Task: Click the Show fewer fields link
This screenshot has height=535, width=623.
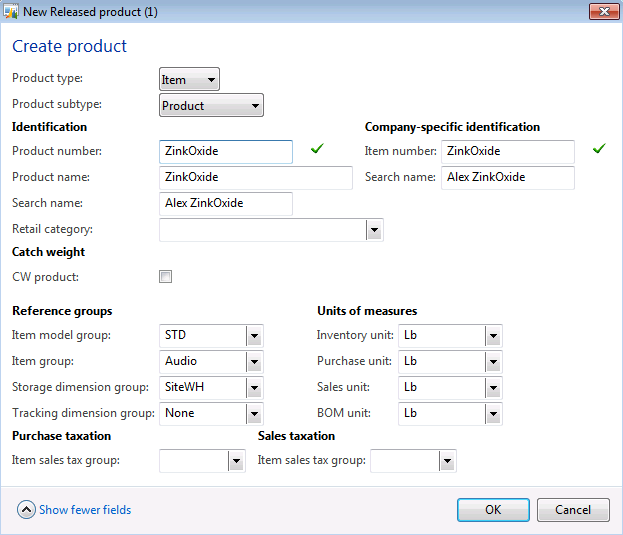Action: pyautogui.click(x=85, y=510)
